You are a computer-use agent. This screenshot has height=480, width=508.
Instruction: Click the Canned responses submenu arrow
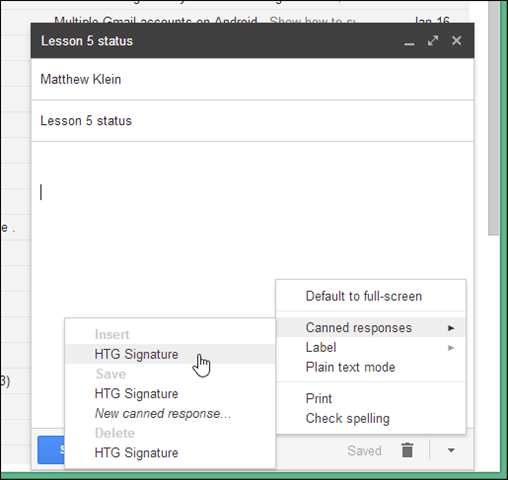click(x=451, y=328)
